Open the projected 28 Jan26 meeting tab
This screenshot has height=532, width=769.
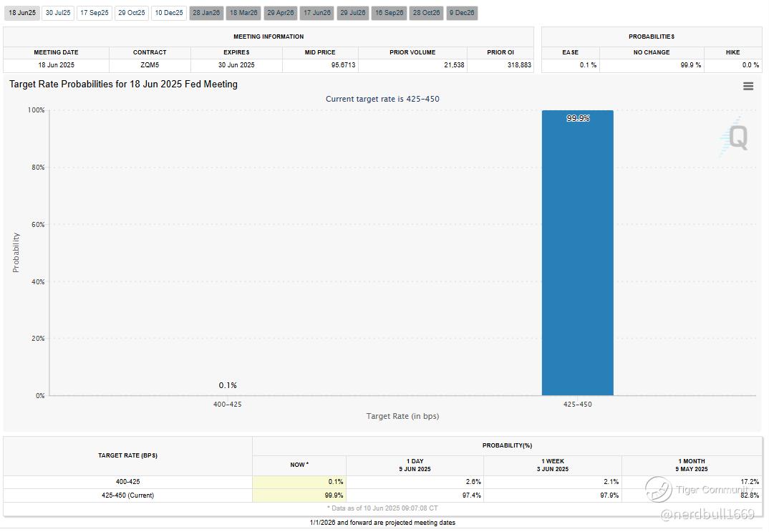[x=206, y=13]
